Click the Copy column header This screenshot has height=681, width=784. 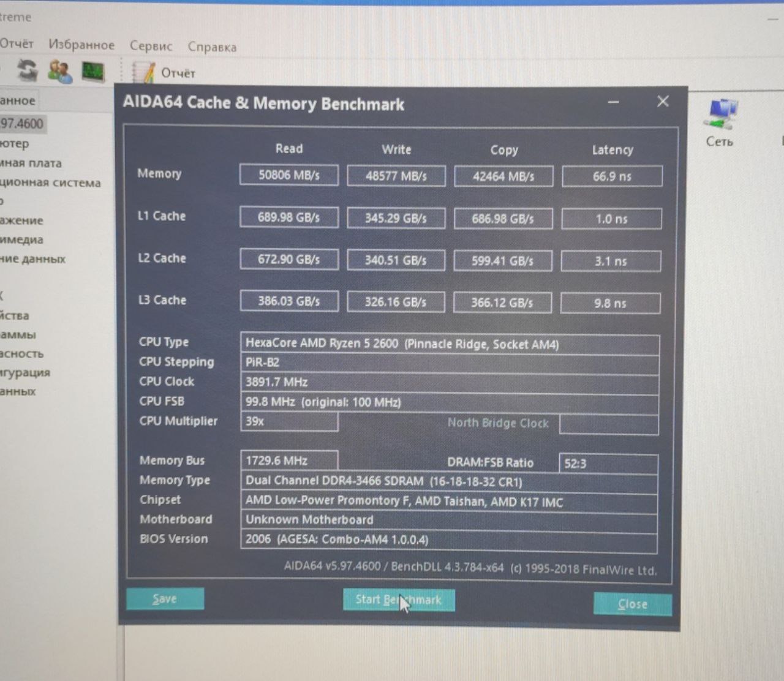pos(504,150)
